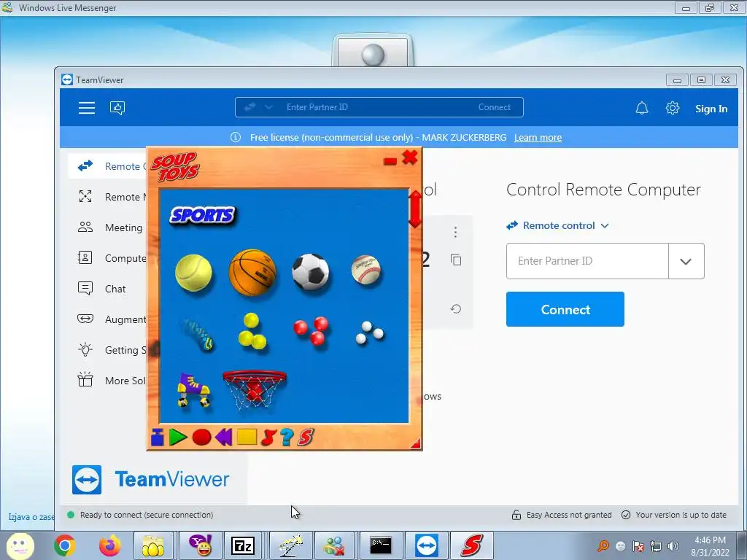This screenshot has width=747, height=560.
Task: Click the red music note icon
Action: click(x=268, y=437)
